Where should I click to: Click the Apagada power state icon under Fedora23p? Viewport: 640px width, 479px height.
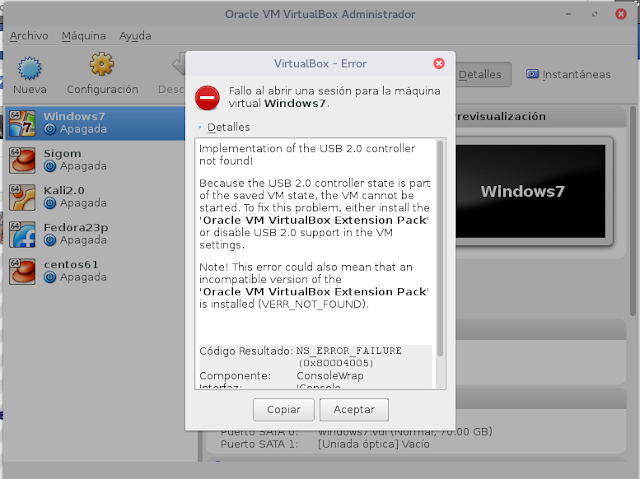point(50,240)
